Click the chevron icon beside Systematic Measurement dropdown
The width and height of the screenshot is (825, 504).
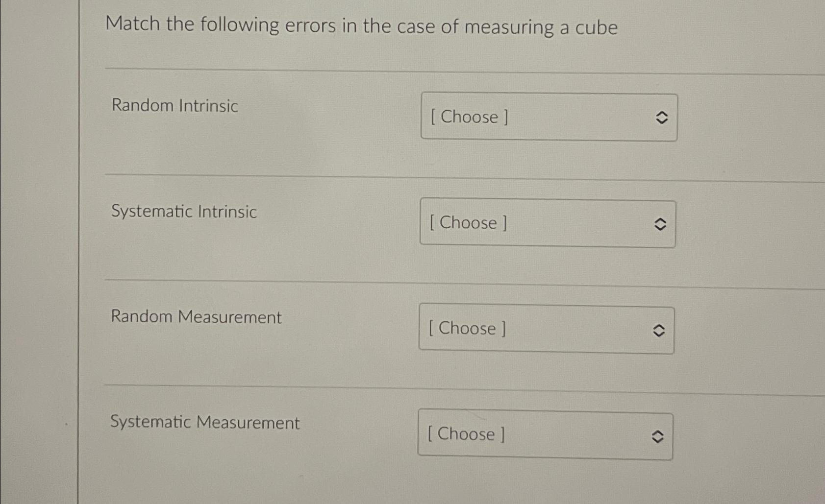[x=657, y=435]
